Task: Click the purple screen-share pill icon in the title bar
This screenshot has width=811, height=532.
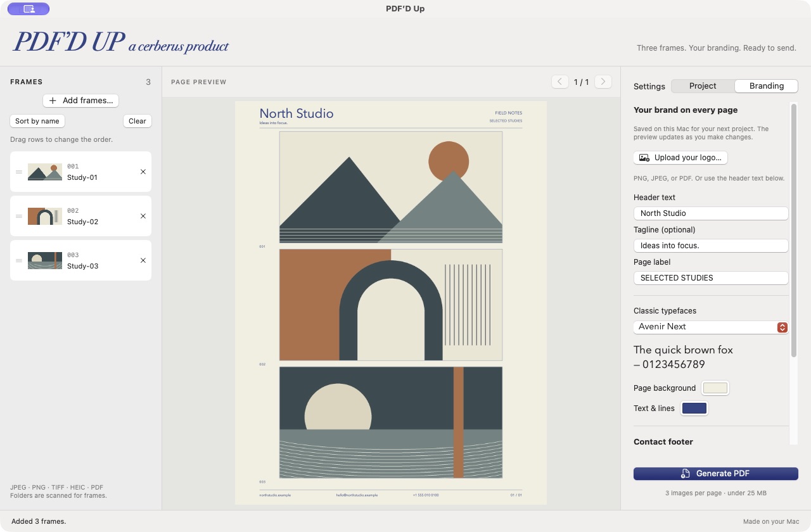Action: (x=29, y=9)
